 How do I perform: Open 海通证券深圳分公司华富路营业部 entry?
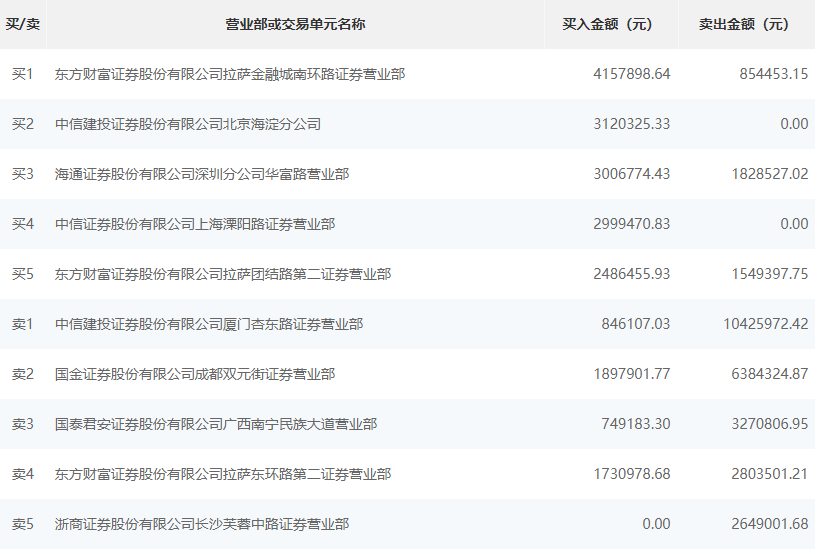pos(202,174)
